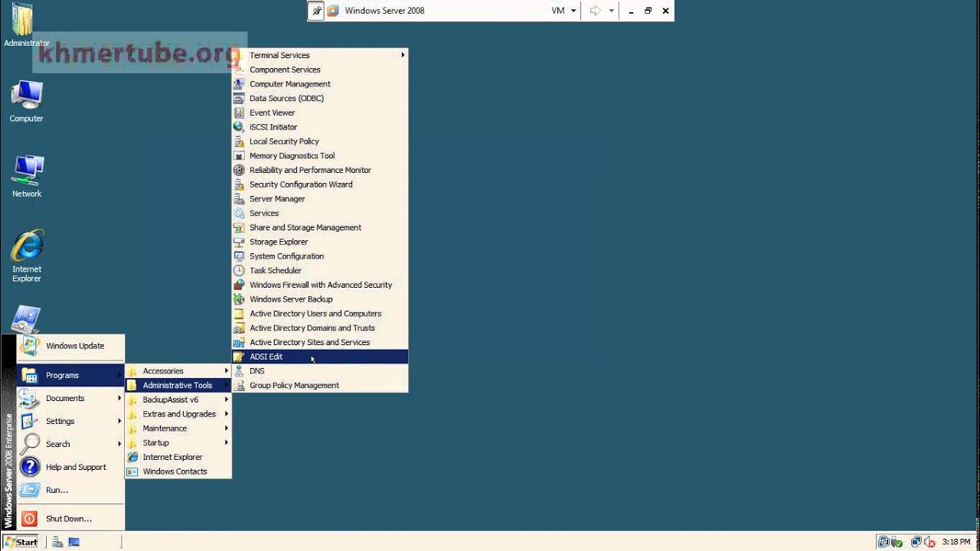Open the Terminal Services submenu

click(320, 55)
